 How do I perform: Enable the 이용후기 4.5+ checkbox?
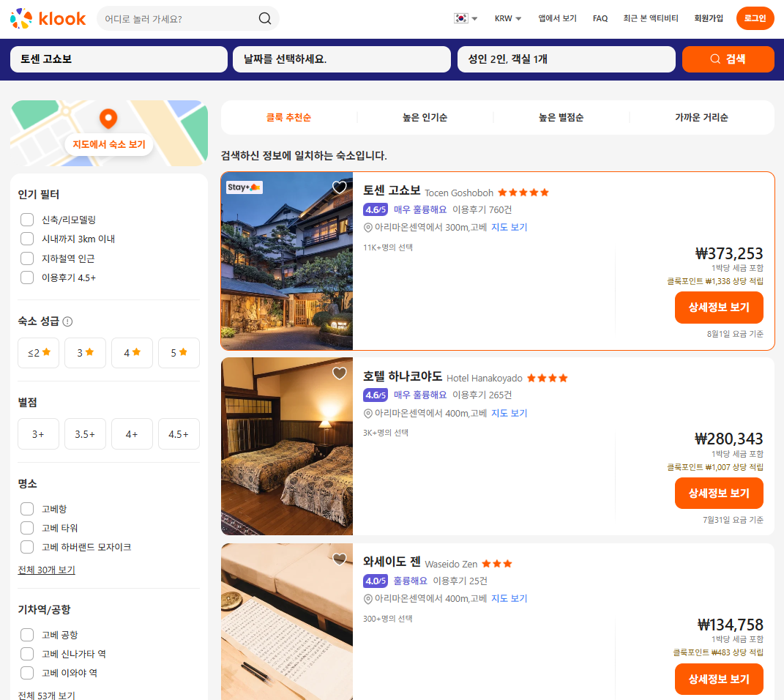[x=27, y=278]
